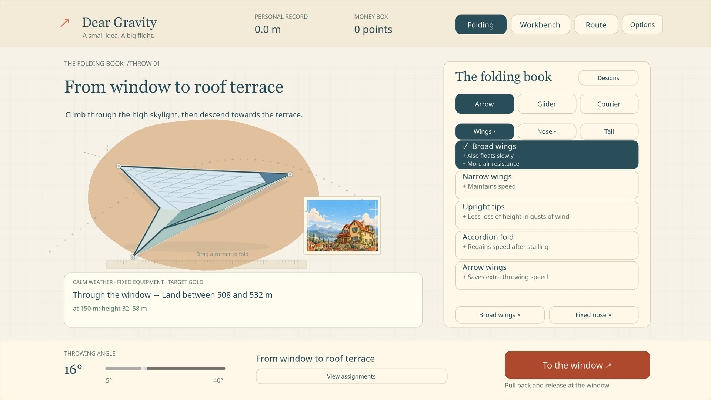Pick the Arrow wings option
Viewport: 711px width, 400px height.
click(x=546, y=275)
